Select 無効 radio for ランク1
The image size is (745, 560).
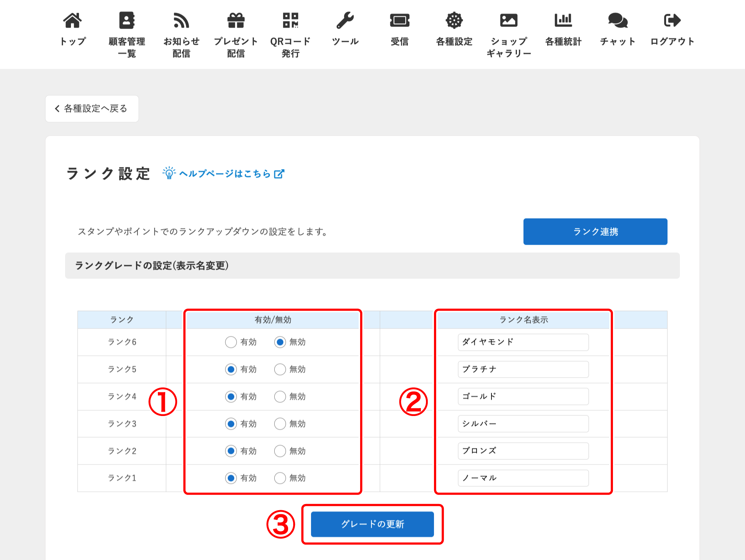coord(280,478)
